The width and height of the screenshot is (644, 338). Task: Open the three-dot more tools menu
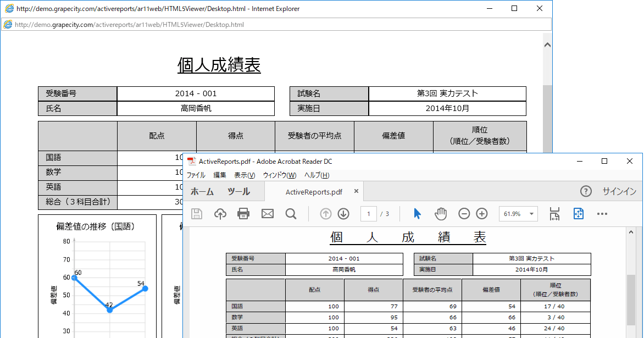pyautogui.click(x=602, y=214)
